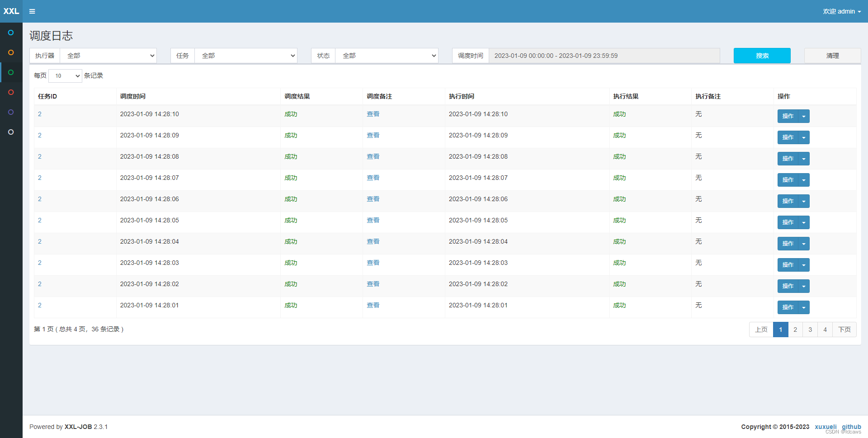Expand 操作 caret for 14:28:05 row

804,222
